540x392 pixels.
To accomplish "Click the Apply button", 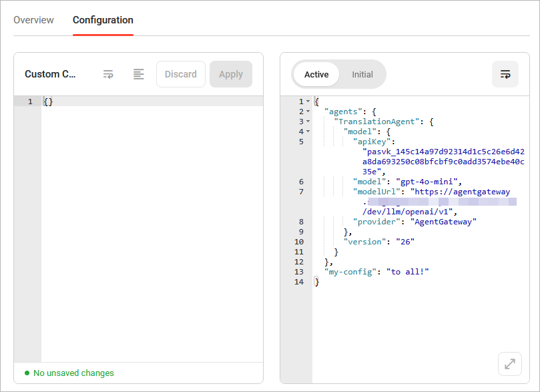I will point(231,74).
